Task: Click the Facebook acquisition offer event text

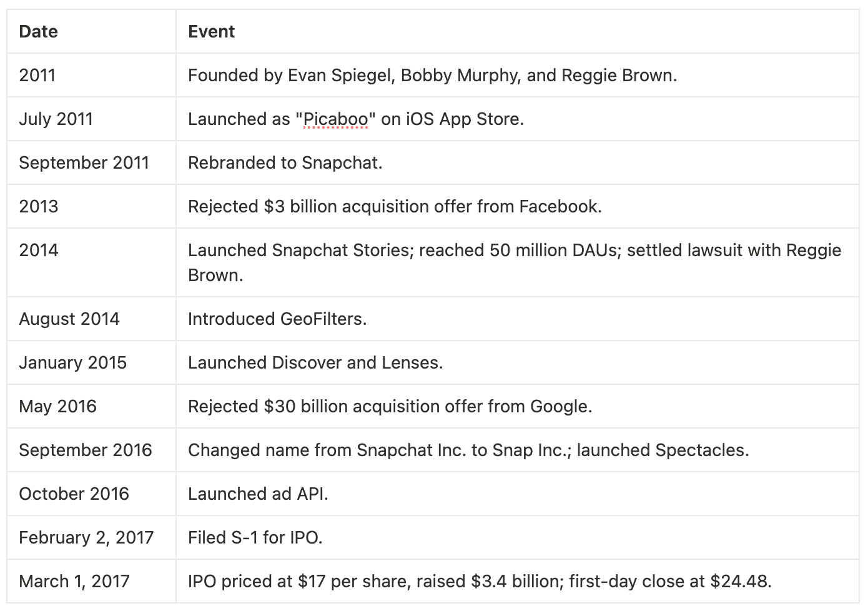Action: (x=395, y=206)
